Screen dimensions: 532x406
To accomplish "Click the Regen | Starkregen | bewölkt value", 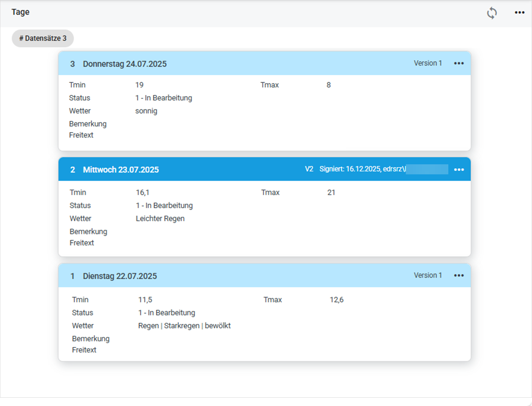I will (x=185, y=326).
